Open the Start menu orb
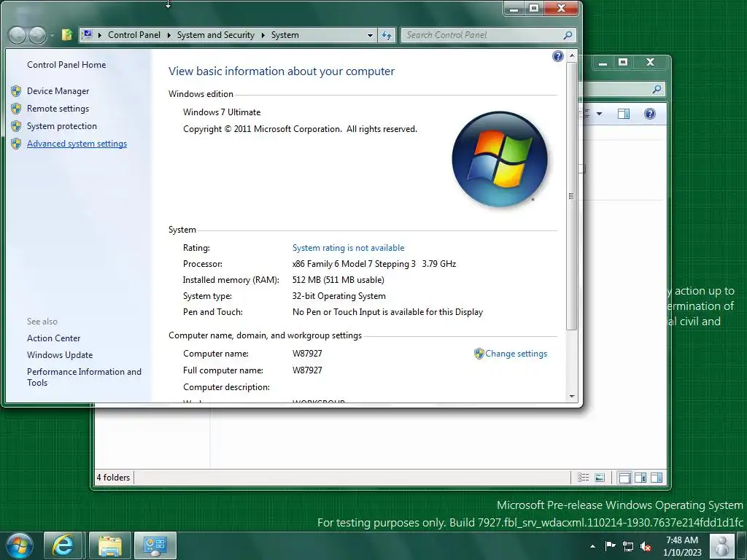This screenshot has height=560, width=747. pyautogui.click(x=20, y=545)
